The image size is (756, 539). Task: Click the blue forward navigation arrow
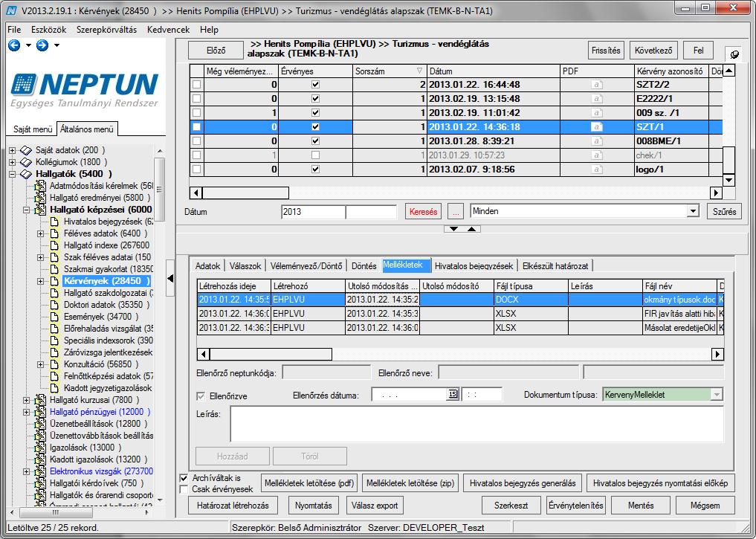pyautogui.click(x=42, y=45)
